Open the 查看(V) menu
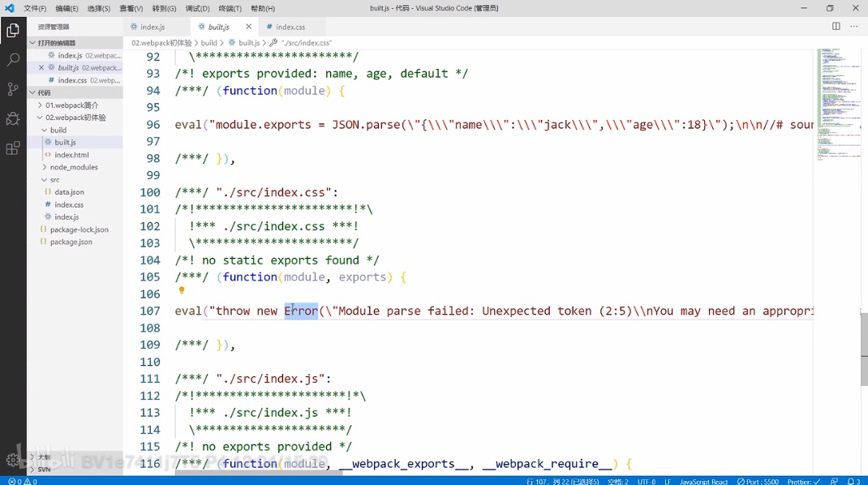 pyautogui.click(x=131, y=8)
